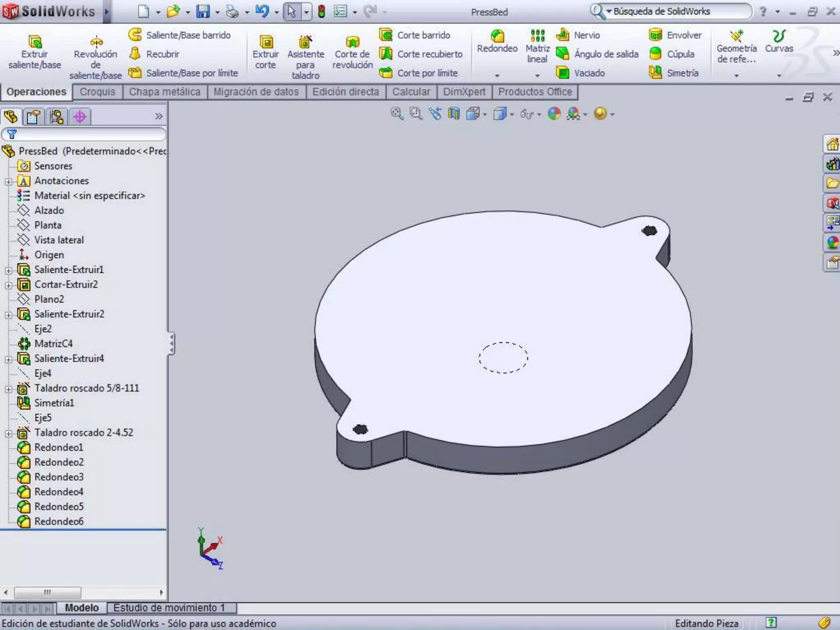840x630 pixels.
Task: Expand the Saliente-Extruir1 feature node
Action: [9, 271]
